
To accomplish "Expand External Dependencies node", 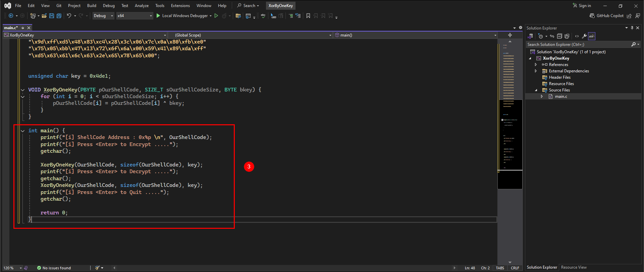I will coord(536,71).
